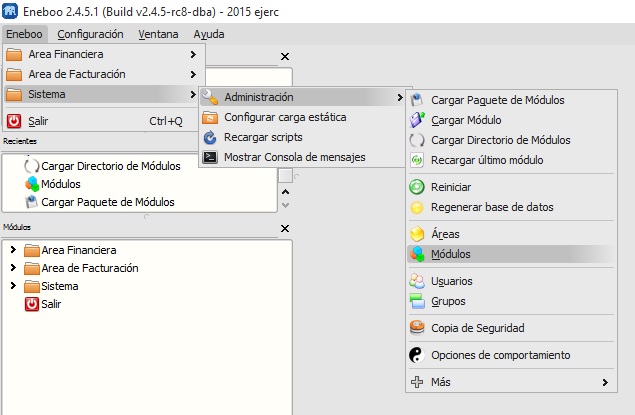Select Mostrar Consola de mensajes
The height and width of the screenshot is (415, 635).
point(303,157)
